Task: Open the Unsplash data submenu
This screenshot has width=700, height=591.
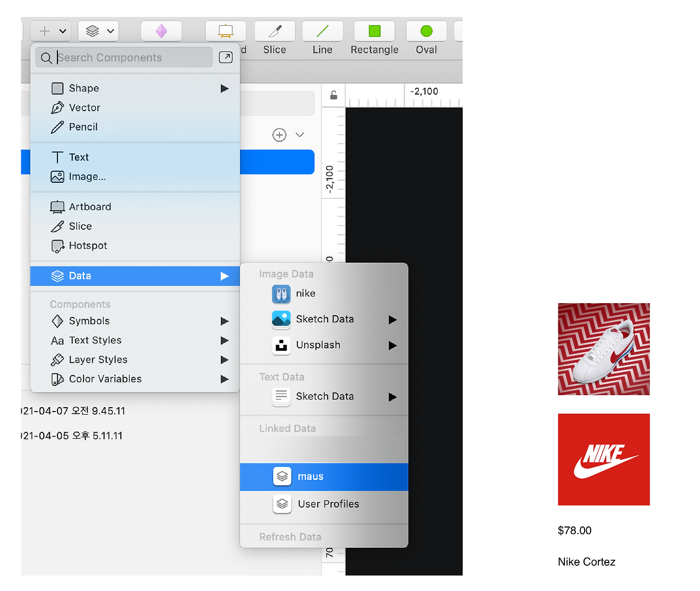Action: tap(324, 345)
